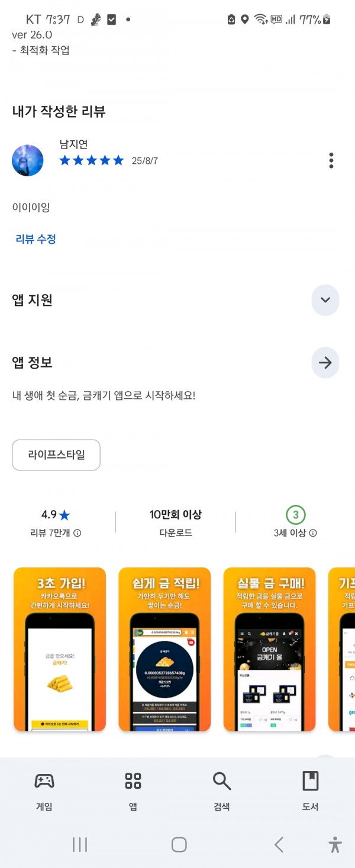Image resolution: width=355 pixels, height=868 pixels.
Task: Tap the 리뷰 수정 link
Action: [36, 239]
